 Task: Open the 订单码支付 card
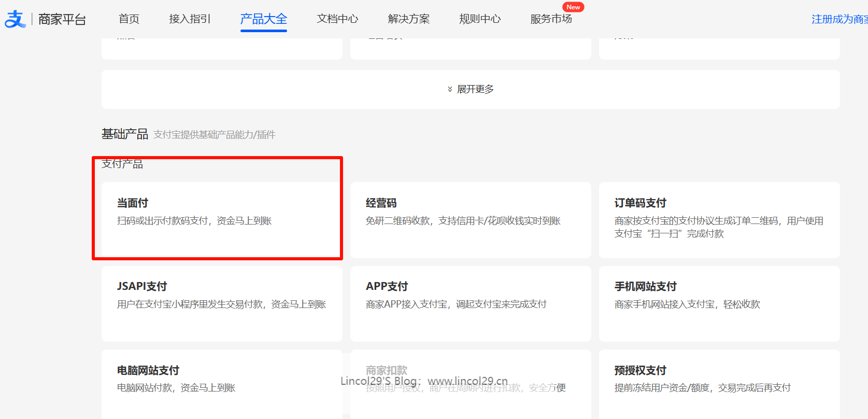pyautogui.click(x=719, y=219)
